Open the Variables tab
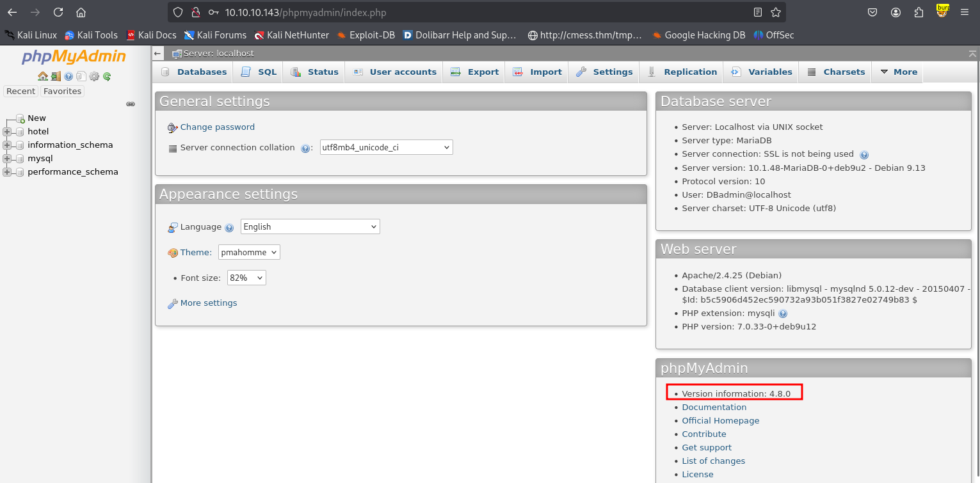980x483 pixels. [x=762, y=72]
